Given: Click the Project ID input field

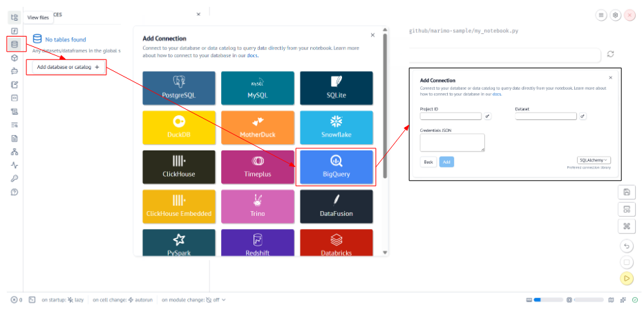Looking at the screenshot, I should pos(451,117).
